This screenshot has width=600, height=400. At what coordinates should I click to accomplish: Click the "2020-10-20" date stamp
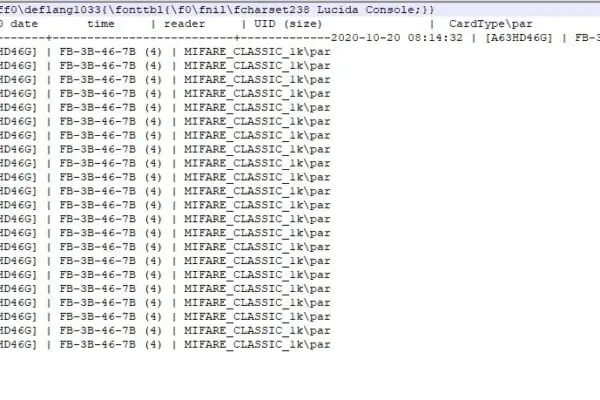point(365,38)
